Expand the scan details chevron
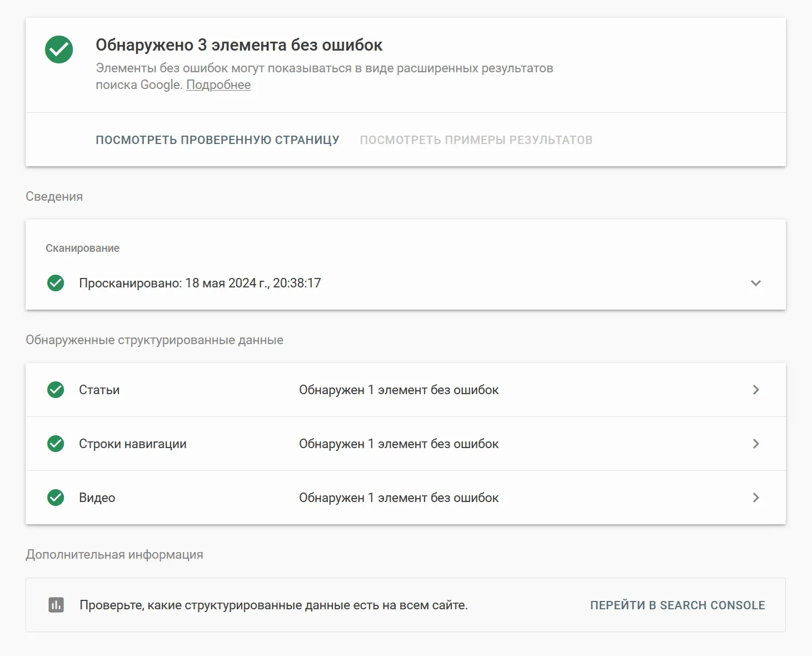This screenshot has width=812, height=656. coord(755,283)
